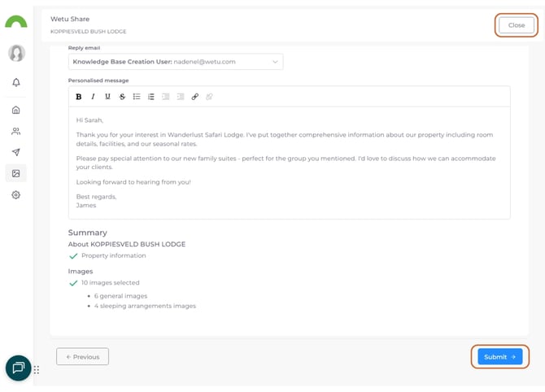Insert a bulleted list
Image resolution: width=545 pixels, height=392 pixels.
pyautogui.click(x=137, y=97)
